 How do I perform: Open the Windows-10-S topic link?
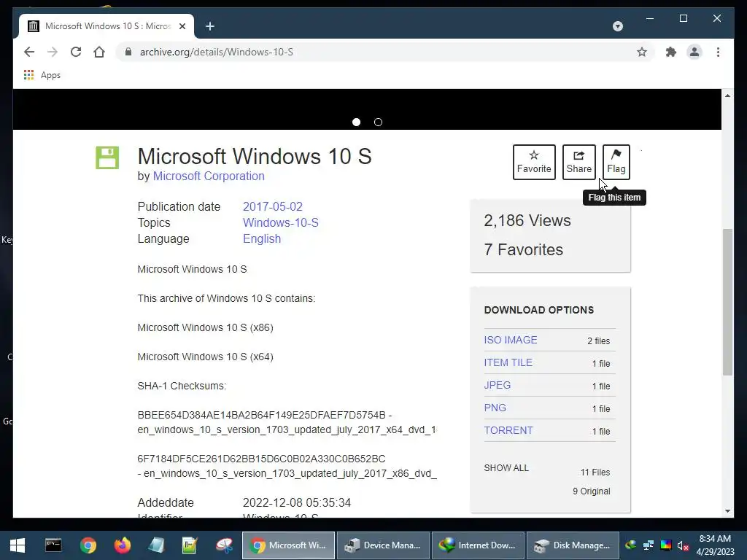(281, 222)
